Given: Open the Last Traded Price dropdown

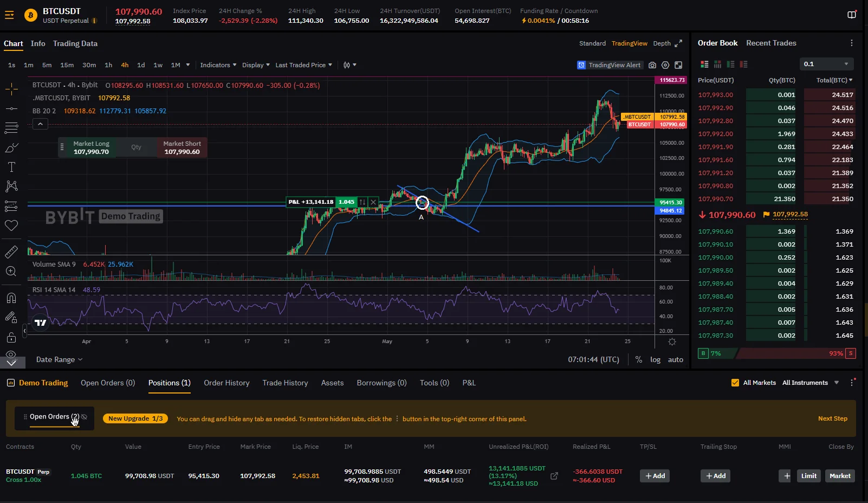Looking at the screenshot, I should 303,65.
